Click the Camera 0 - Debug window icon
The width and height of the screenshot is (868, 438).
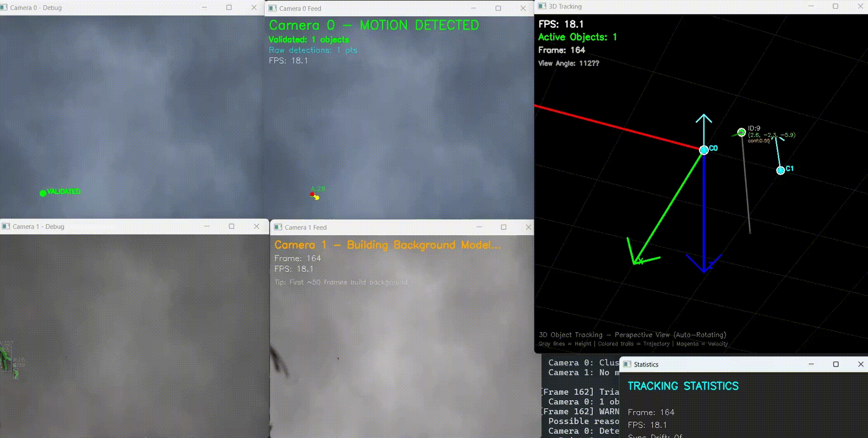[x=5, y=8]
